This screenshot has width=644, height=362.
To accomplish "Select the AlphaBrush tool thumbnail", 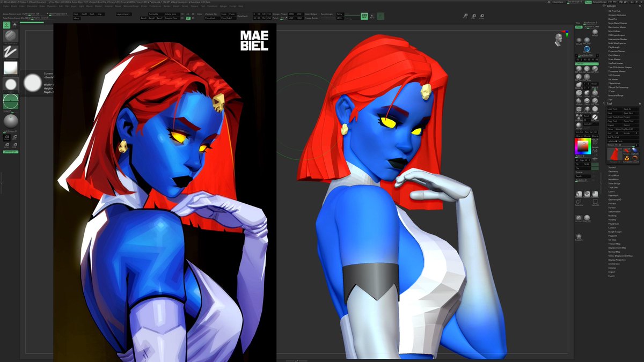I will pos(635,152).
